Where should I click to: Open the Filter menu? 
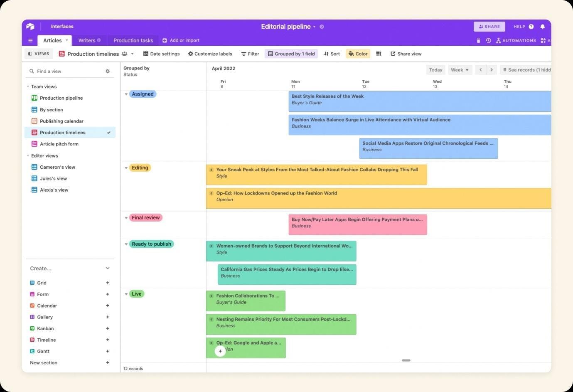250,54
